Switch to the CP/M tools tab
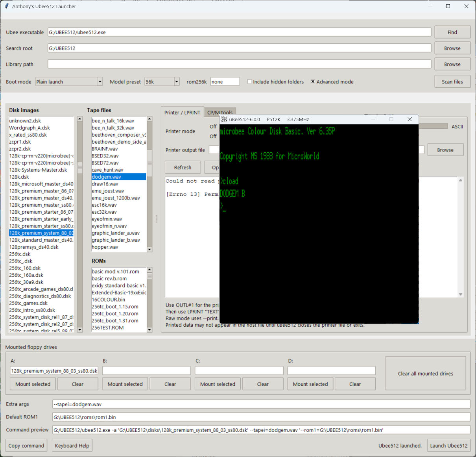 click(x=220, y=112)
